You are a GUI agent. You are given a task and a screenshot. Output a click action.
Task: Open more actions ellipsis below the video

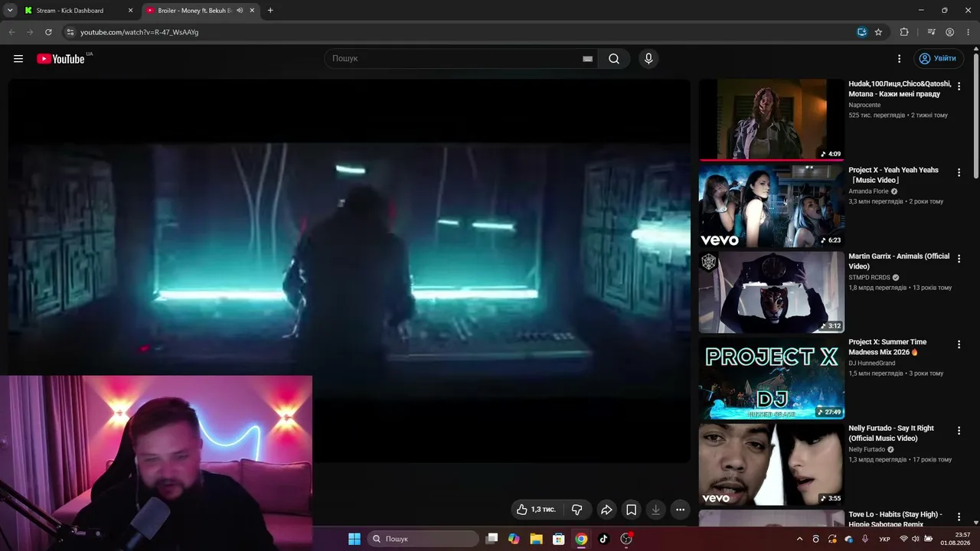click(x=680, y=510)
